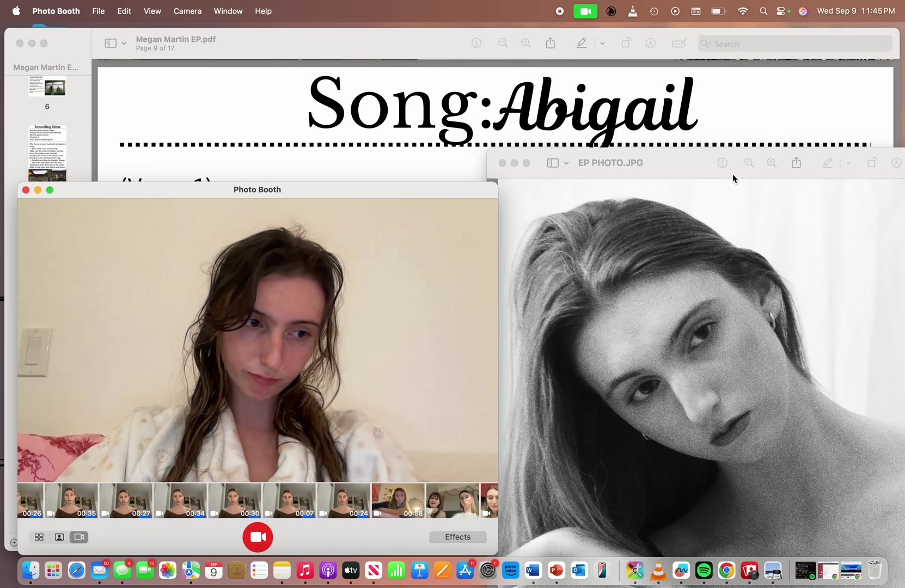
Task: Open the Edit menu
Action: [124, 11]
